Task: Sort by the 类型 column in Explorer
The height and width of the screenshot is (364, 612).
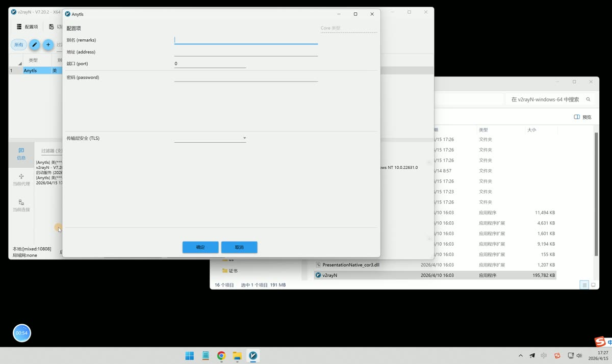Action: click(483, 130)
